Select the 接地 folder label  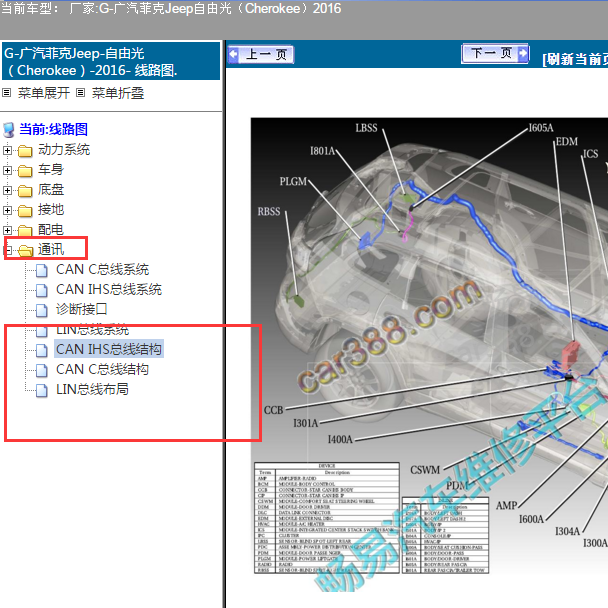(51, 210)
